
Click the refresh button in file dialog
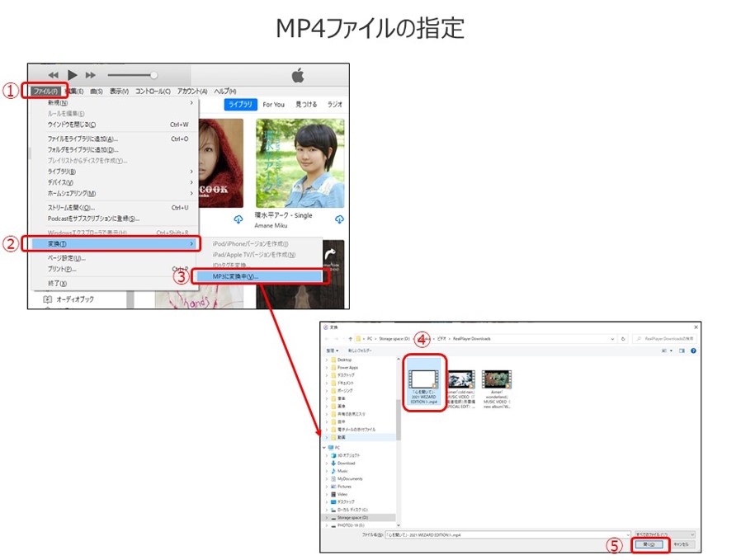click(x=623, y=339)
